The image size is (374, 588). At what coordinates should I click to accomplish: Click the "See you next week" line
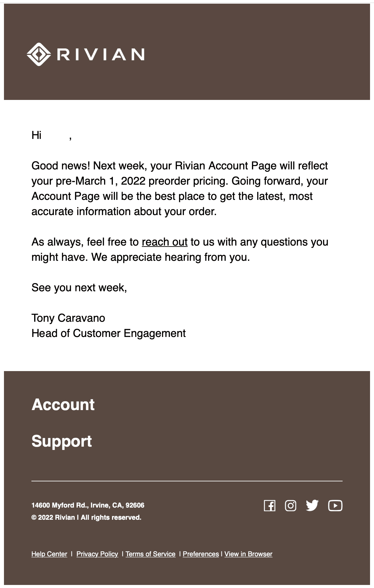79,288
